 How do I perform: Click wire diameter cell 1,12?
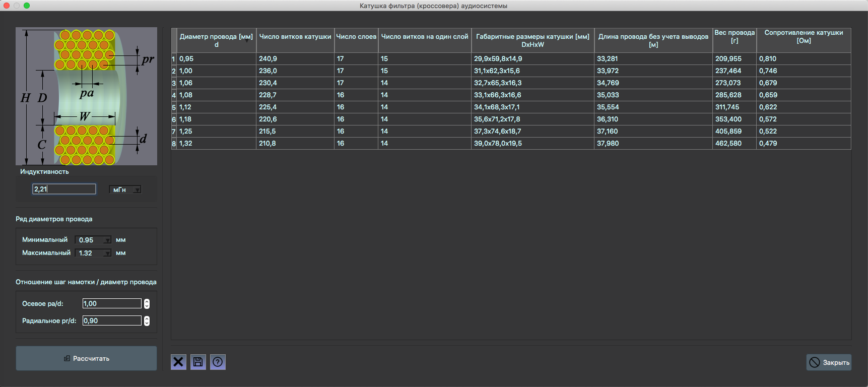pyautogui.click(x=217, y=107)
